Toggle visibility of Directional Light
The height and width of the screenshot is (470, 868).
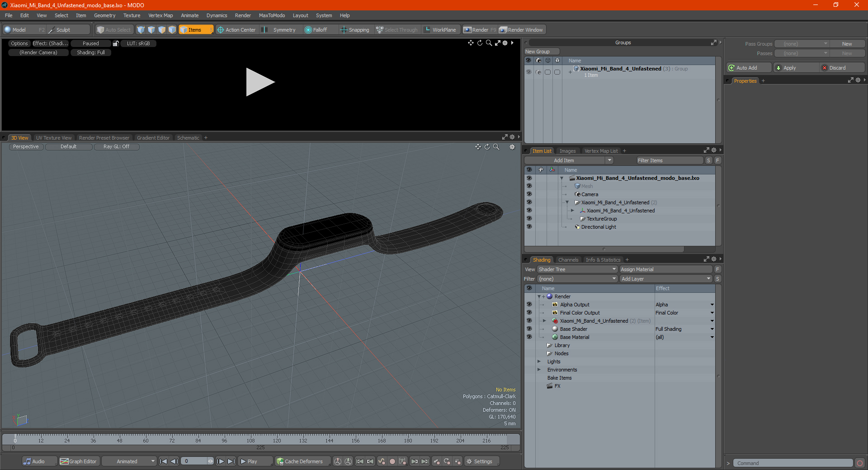coord(529,227)
